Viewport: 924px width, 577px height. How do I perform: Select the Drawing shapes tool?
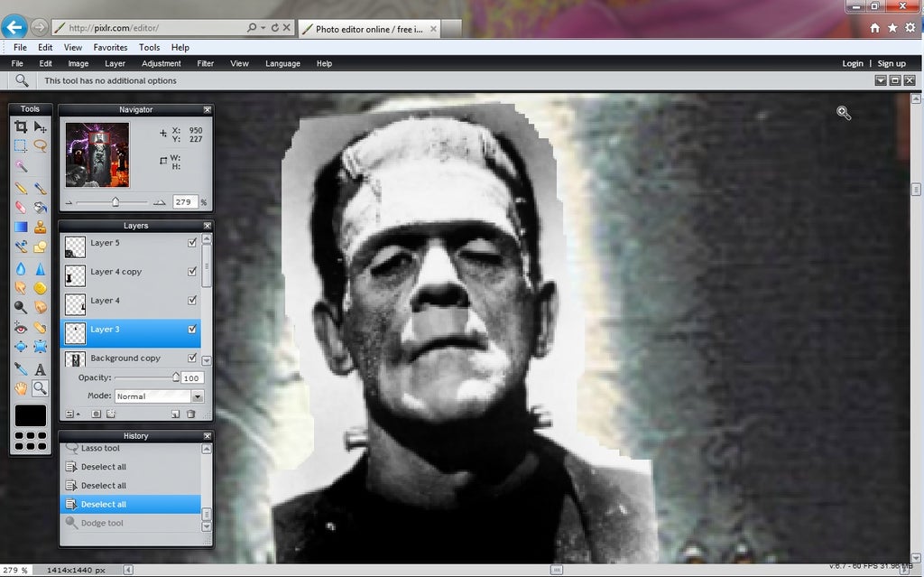tap(40, 247)
